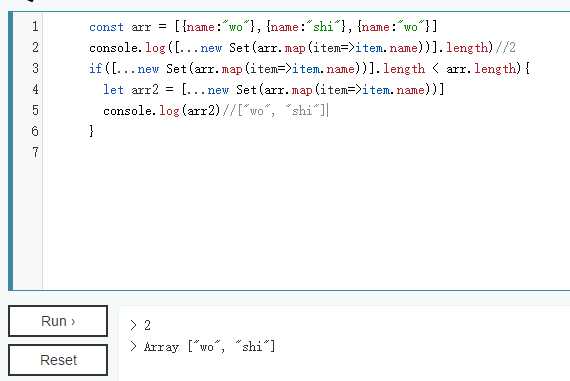Click the let arr2 assignment on line 4

point(274,89)
